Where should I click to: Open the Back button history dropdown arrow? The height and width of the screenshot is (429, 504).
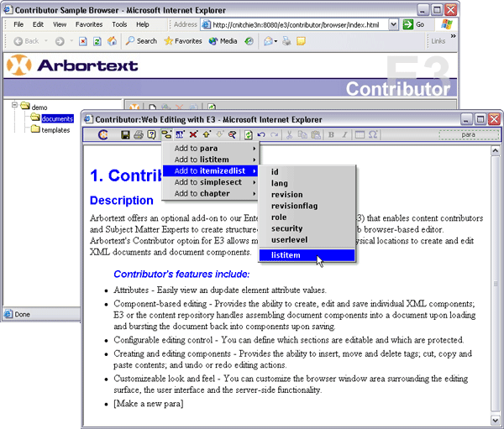tap(46, 41)
